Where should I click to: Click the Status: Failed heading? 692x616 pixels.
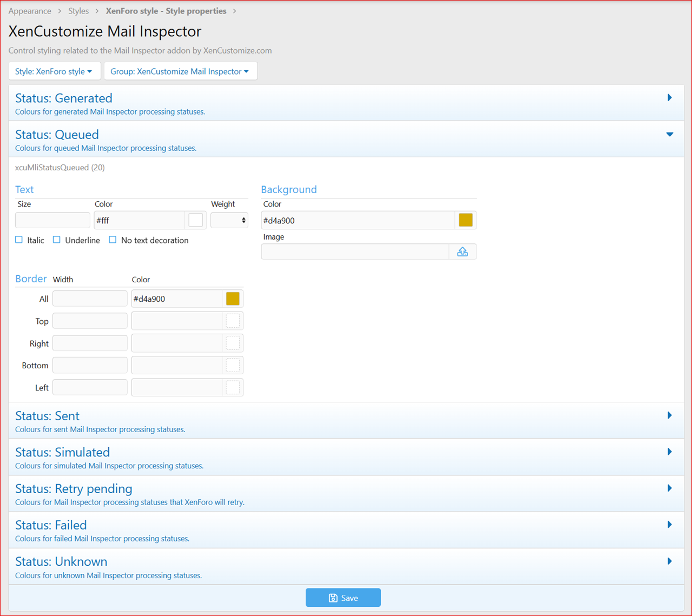pos(51,525)
